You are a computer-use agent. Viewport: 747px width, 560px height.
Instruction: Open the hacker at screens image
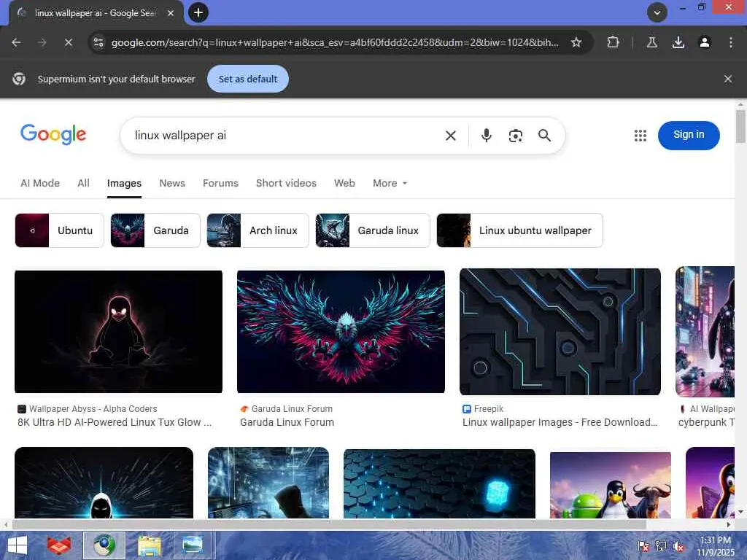coord(268,483)
